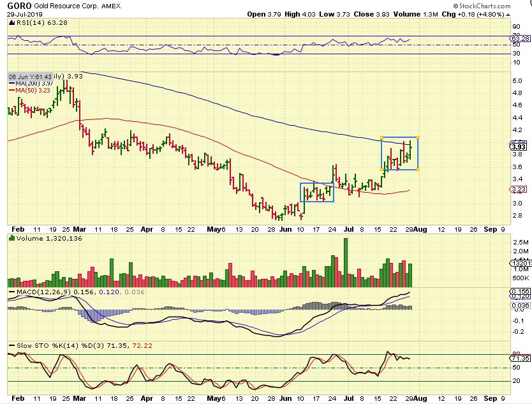Select the Low 3.73 quote value

[335, 14]
